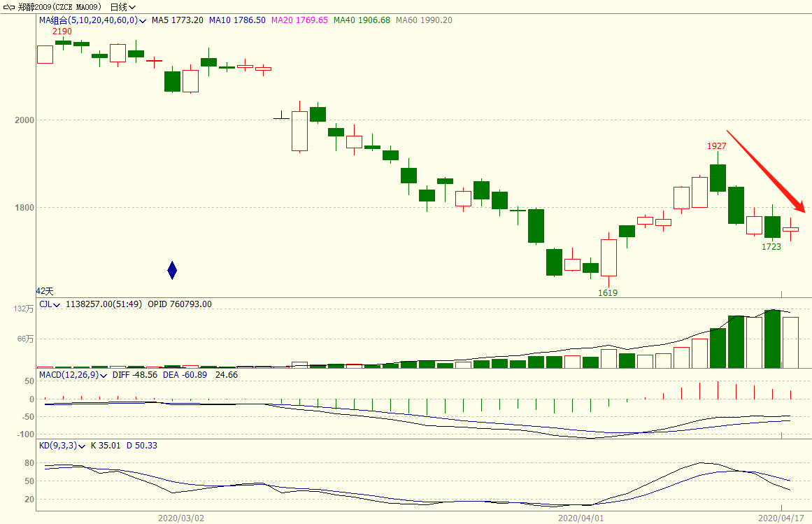Click the OPID 760793.00 open interest label
Screen dimensions: 812x524
click(180, 304)
